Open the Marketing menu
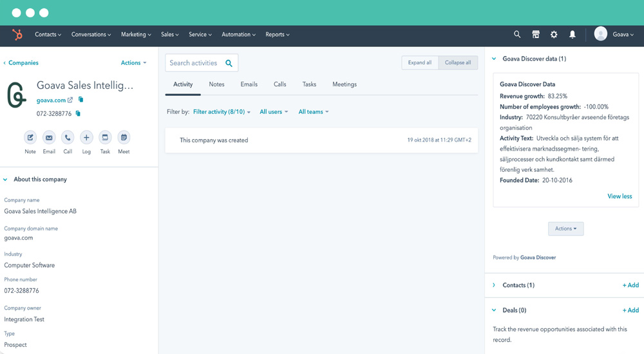The image size is (644, 354). [136, 35]
